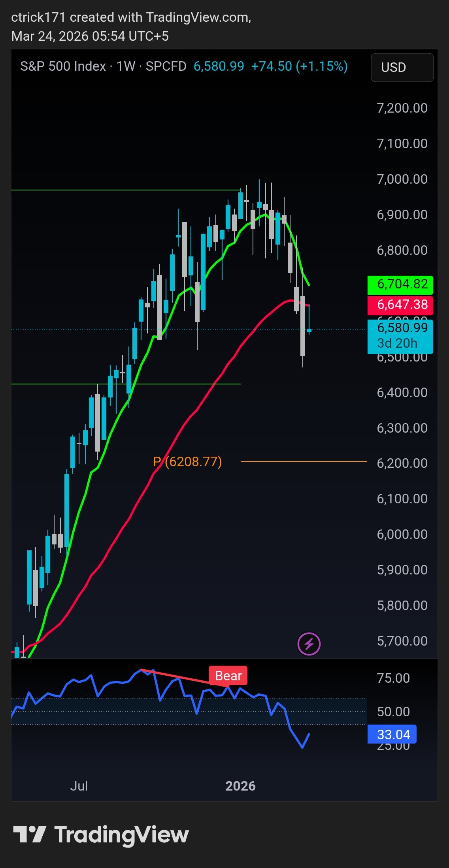Click the blue 33.04 RSI value tag
This screenshot has width=449, height=868.
coord(392,734)
